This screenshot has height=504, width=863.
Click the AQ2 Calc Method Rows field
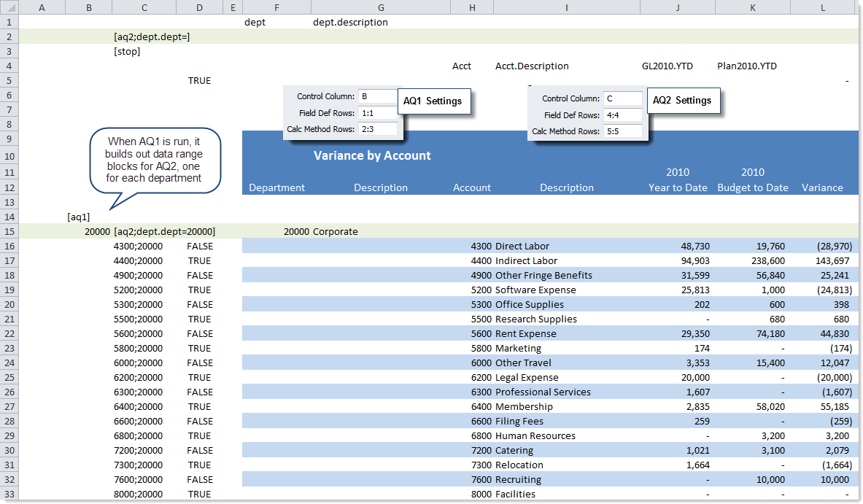click(x=622, y=131)
